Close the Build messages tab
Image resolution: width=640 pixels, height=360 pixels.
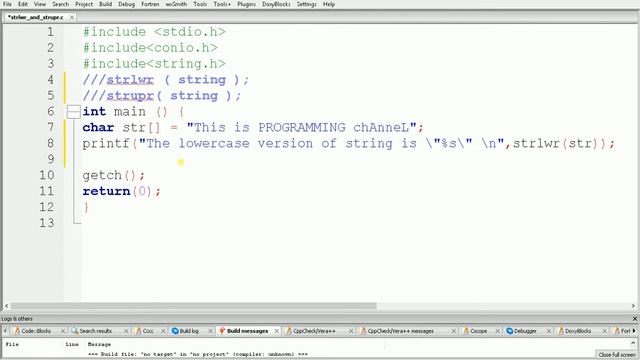[276, 331]
